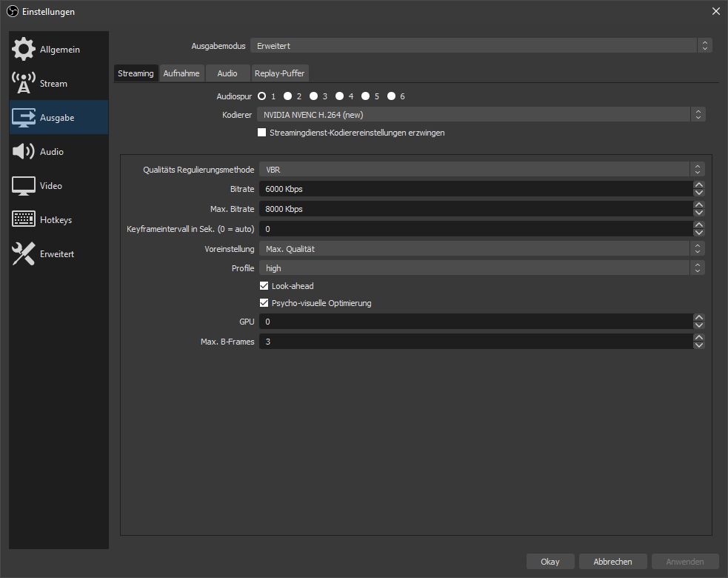
Task: Click the Ausgabe monitor-arrow icon
Action: (x=23, y=118)
